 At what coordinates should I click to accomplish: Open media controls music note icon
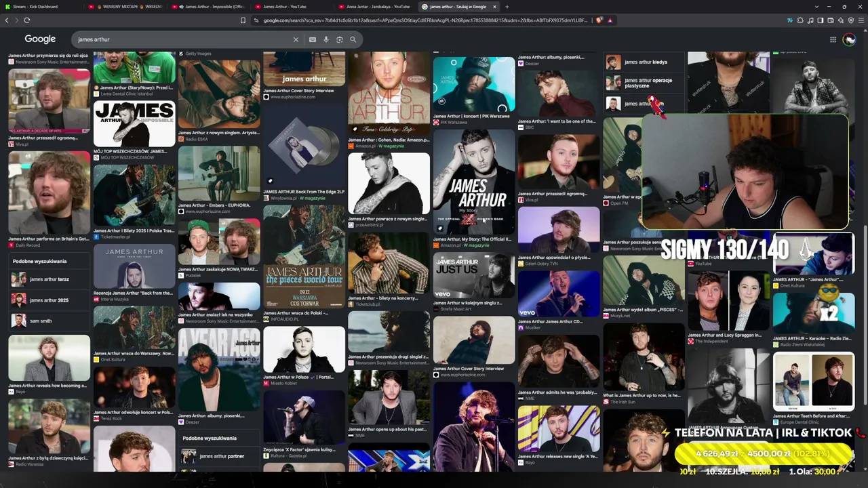tap(810, 20)
